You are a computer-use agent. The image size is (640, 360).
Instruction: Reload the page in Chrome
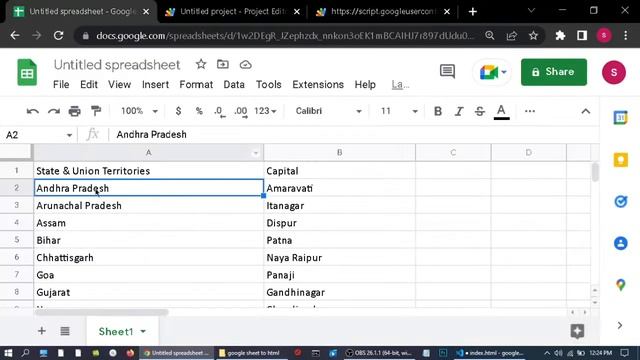(58, 36)
